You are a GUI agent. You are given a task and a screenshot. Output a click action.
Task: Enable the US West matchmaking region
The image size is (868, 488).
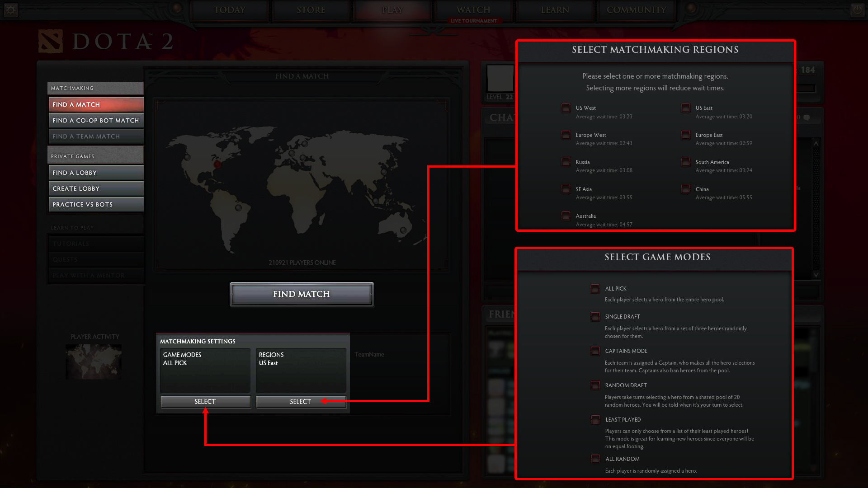(565, 108)
